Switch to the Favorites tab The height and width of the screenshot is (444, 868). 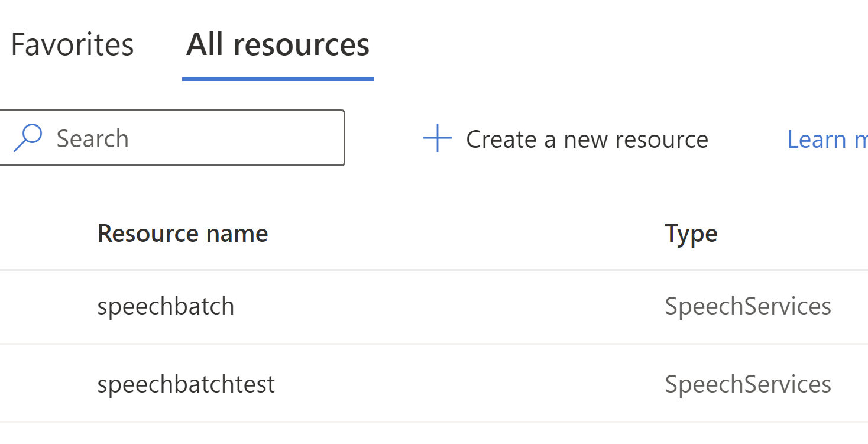pos(72,44)
